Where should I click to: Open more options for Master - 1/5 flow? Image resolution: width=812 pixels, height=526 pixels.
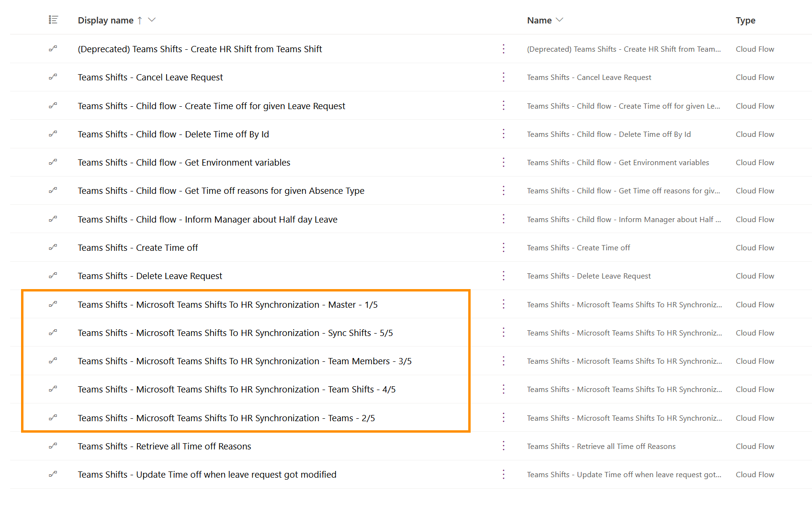coord(503,304)
